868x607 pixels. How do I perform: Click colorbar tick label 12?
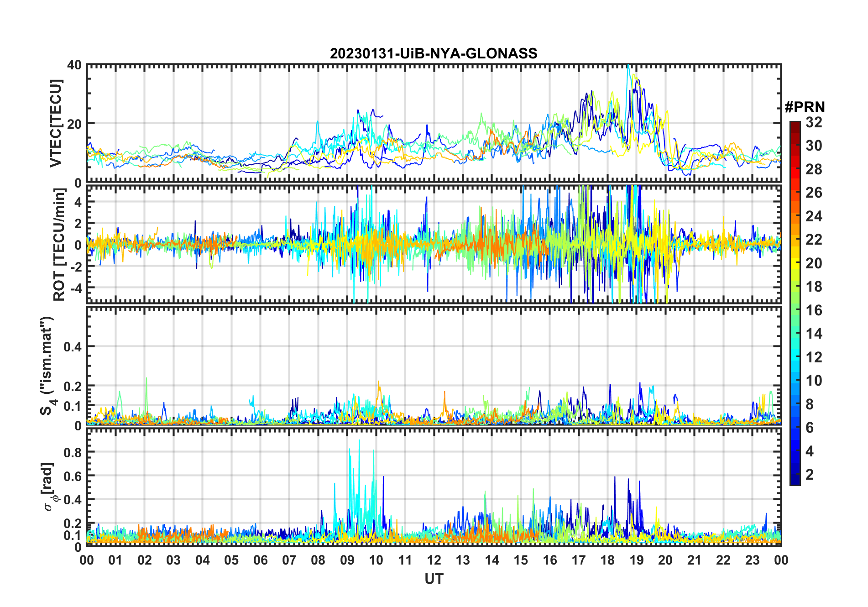coord(814,357)
